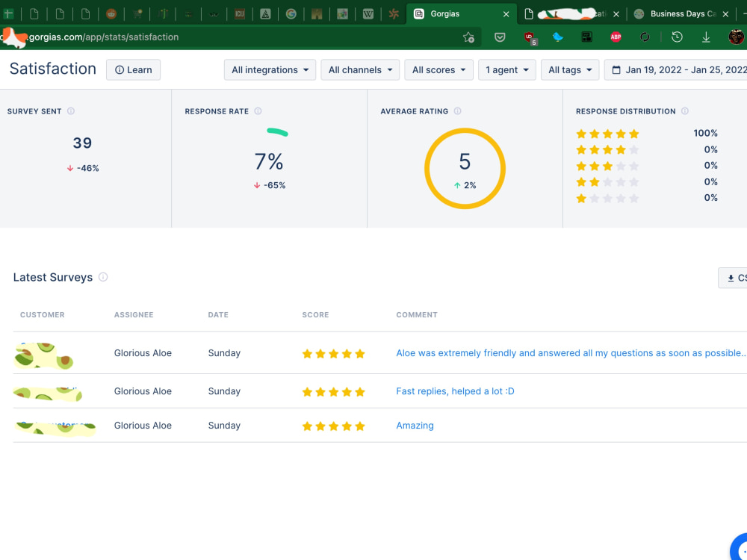Click the Learn button
747x560 pixels.
pyautogui.click(x=134, y=70)
